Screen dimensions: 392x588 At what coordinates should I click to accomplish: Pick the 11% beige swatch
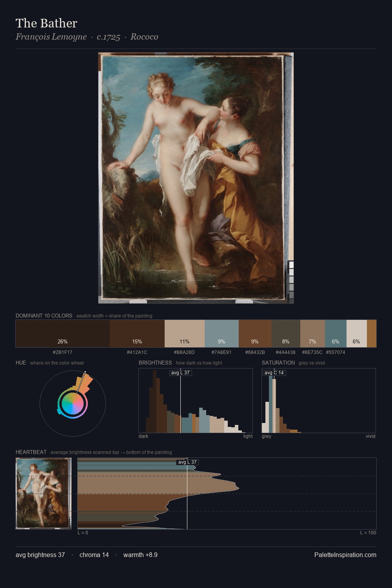185,334
